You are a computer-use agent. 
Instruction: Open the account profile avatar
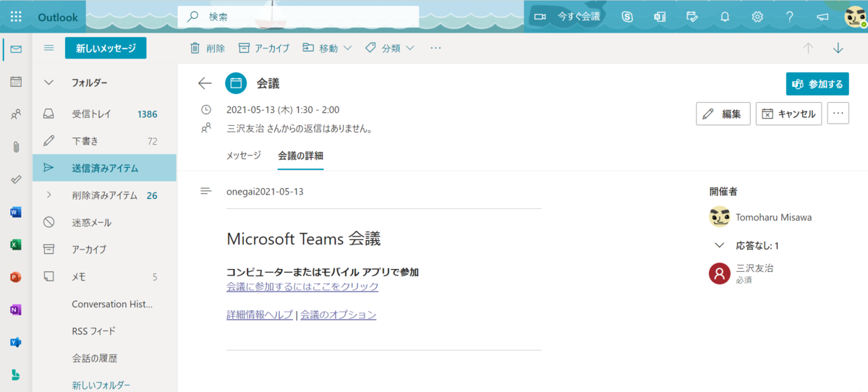(x=856, y=17)
